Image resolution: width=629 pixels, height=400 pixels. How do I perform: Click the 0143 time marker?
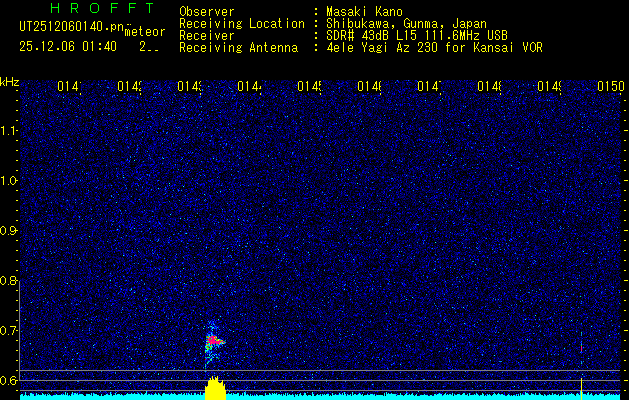[189, 86]
